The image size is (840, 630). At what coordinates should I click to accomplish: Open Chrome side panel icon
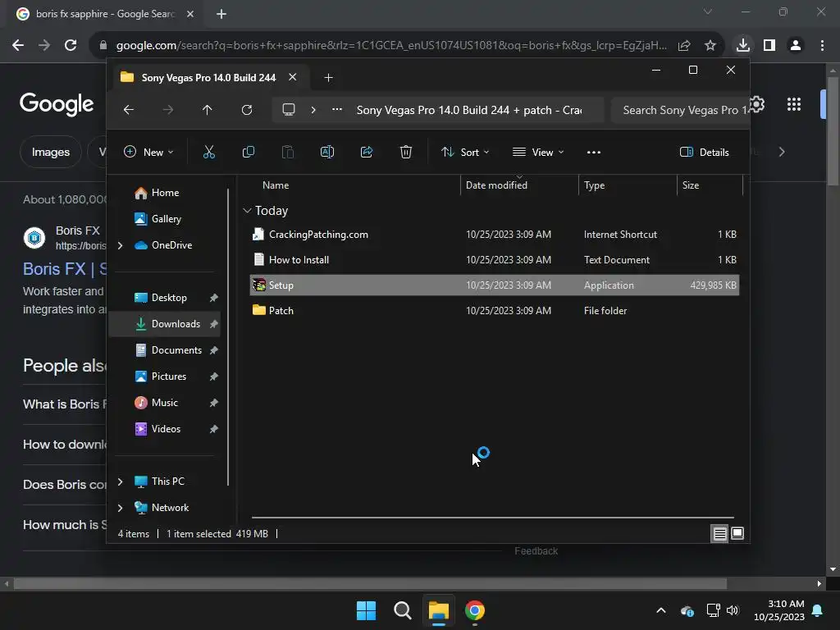[x=769, y=46]
